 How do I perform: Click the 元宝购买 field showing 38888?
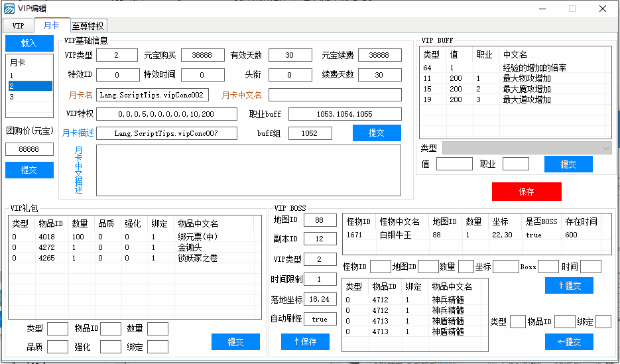click(x=202, y=55)
